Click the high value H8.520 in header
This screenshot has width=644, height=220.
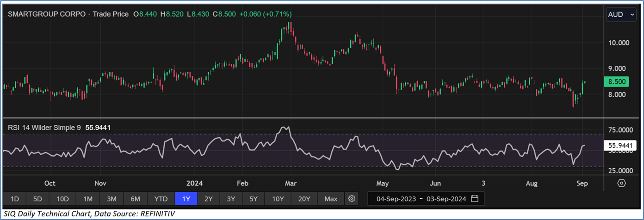click(172, 14)
